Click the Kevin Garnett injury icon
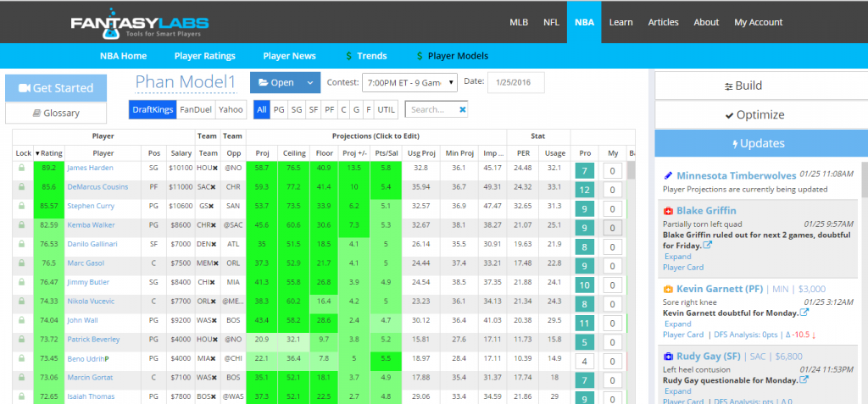Image resolution: width=868 pixels, height=404 pixels. click(x=668, y=289)
